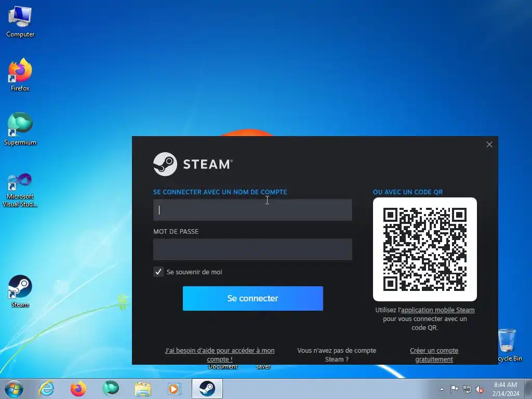Show hidden system tray icons
Viewport: 532px width, 399px height.
(x=442, y=389)
